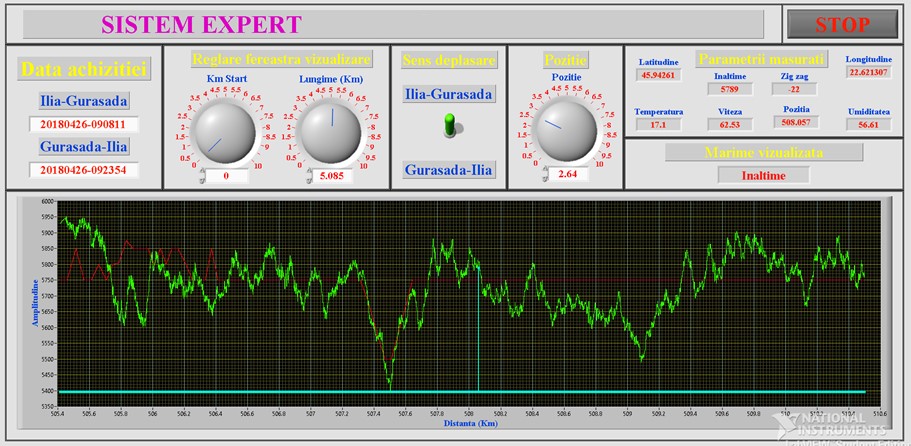Click the Latitudine value 45.94261

tap(658, 75)
